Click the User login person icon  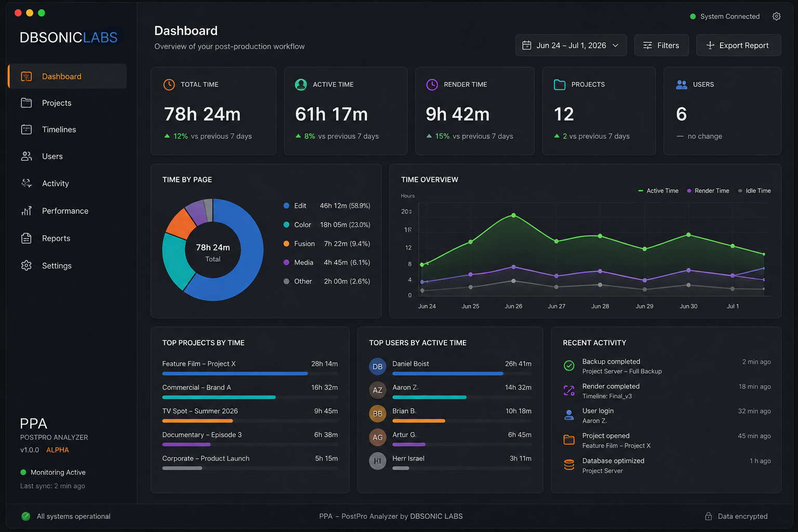point(569,415)
